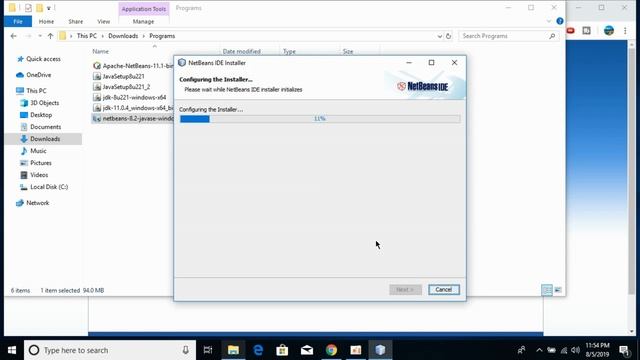Click the microphone icon in search
Viewport: 640px width, 360px height.
tap(185, 350)
